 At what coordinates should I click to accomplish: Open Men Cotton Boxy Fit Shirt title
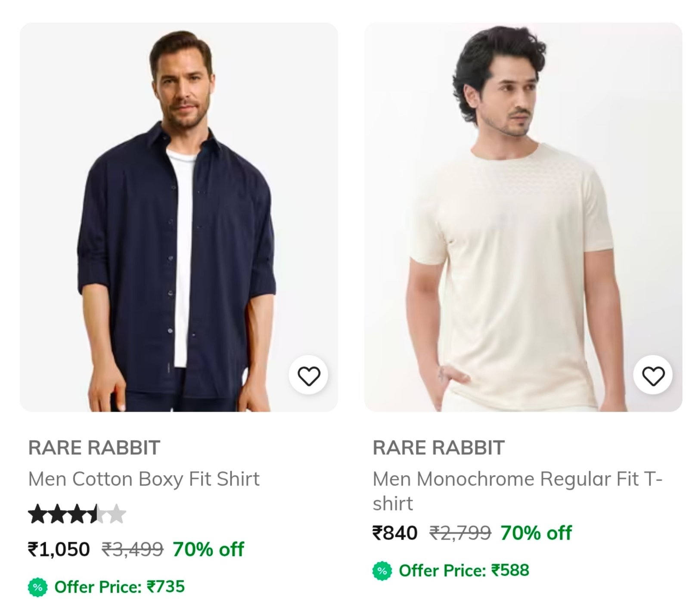coord(144,479)
